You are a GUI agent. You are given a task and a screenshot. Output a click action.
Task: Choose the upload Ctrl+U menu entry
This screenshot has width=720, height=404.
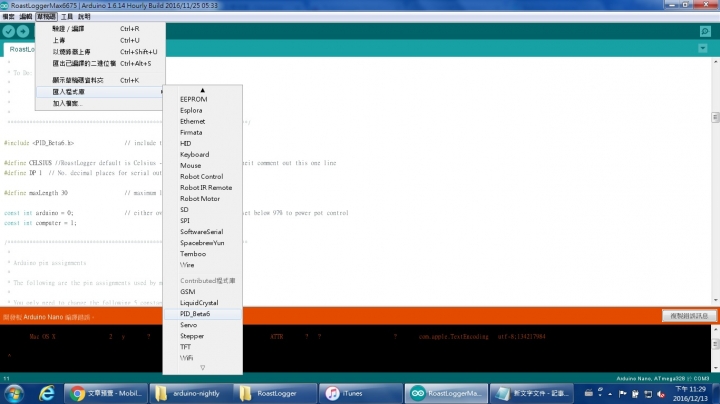point(100,40)
